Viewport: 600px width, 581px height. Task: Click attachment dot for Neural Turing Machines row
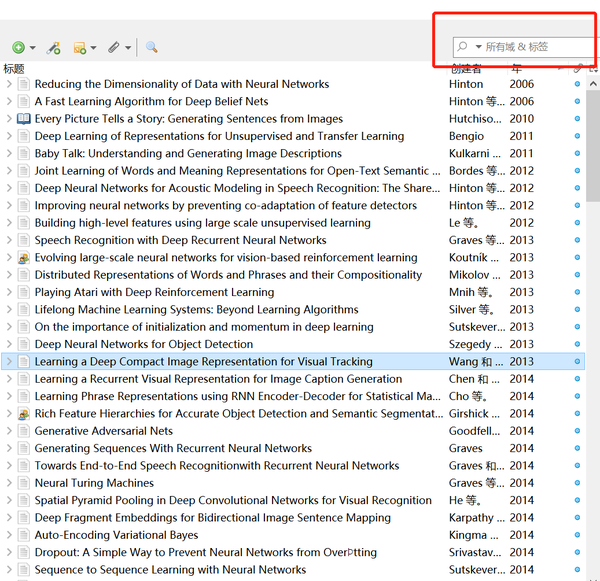point(577,483)
